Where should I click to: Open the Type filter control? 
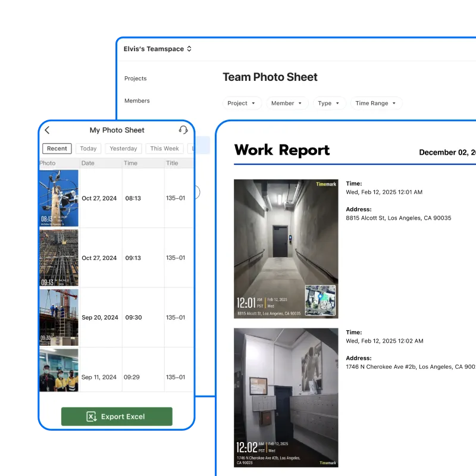click(x=329, y=103)
